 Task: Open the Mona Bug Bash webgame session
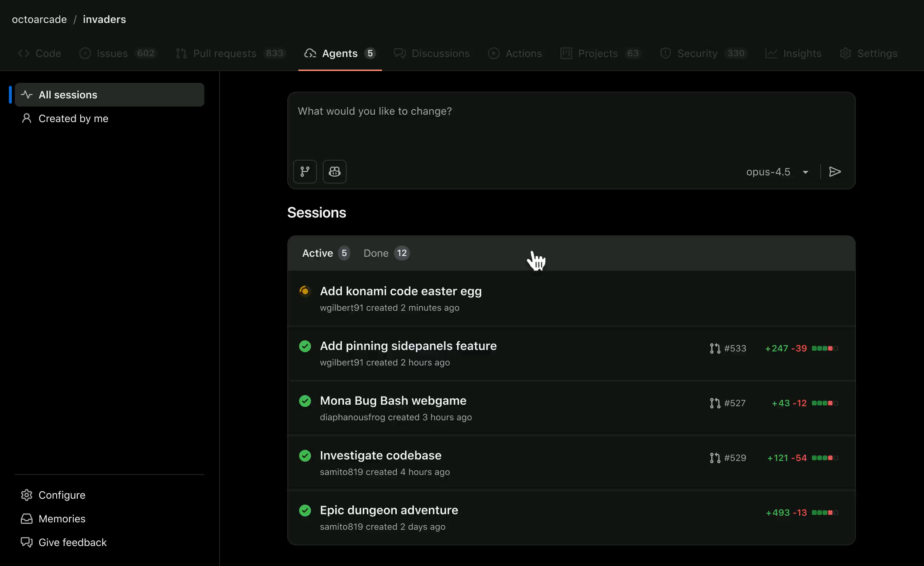coord(393,400)
